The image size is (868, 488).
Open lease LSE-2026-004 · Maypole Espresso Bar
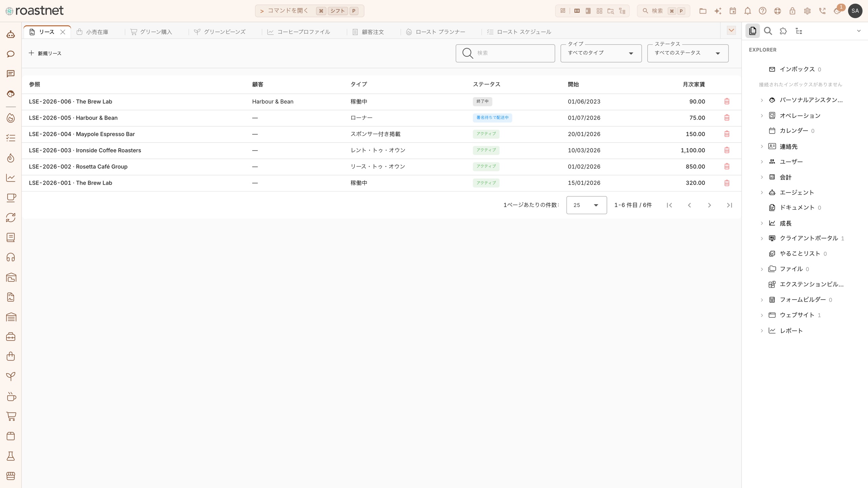click(x=82, y=134)
